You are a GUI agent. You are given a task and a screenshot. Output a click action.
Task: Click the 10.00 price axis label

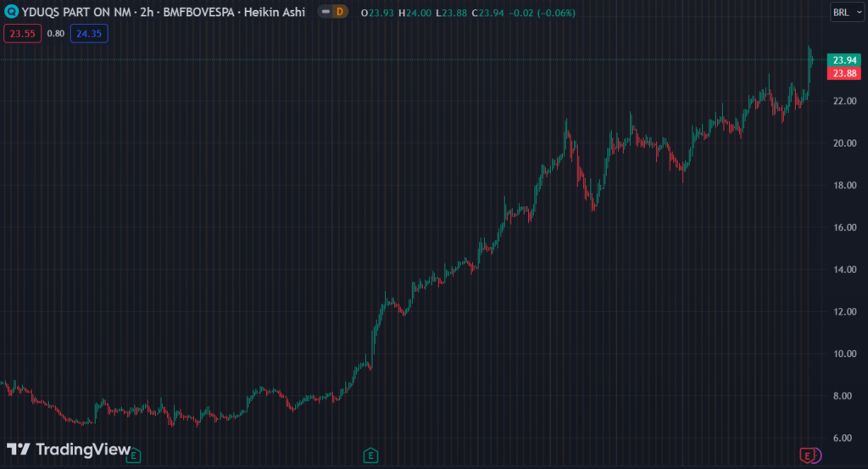(x=845, y=354)
